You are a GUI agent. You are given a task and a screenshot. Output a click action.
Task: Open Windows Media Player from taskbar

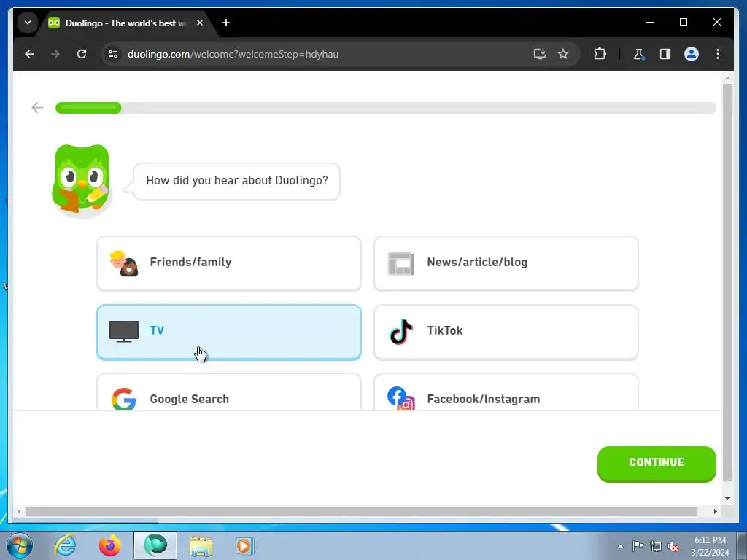(x=245, y=545)
